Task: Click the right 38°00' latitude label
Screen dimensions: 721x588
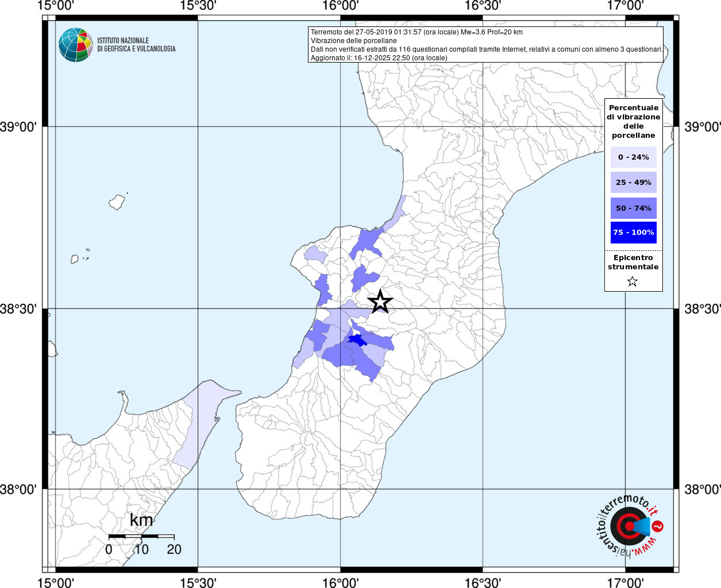Action: 702,489
